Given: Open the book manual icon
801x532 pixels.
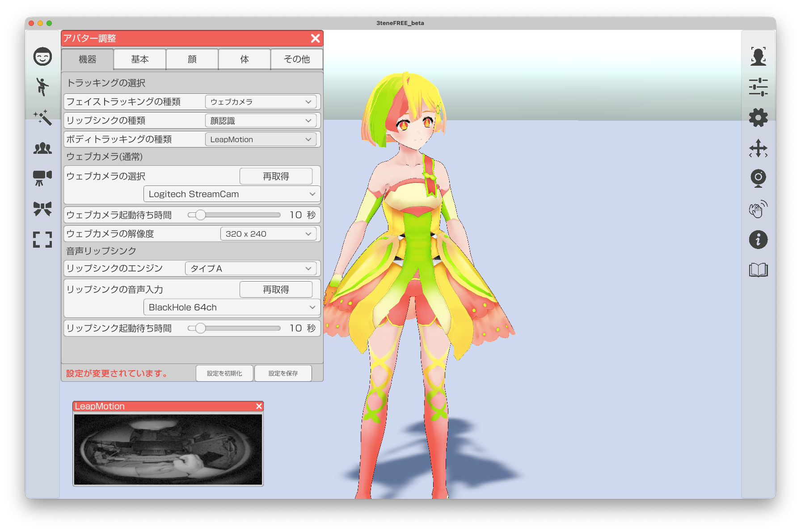Looking at the screenshot, I should click(x=758, y=270).
